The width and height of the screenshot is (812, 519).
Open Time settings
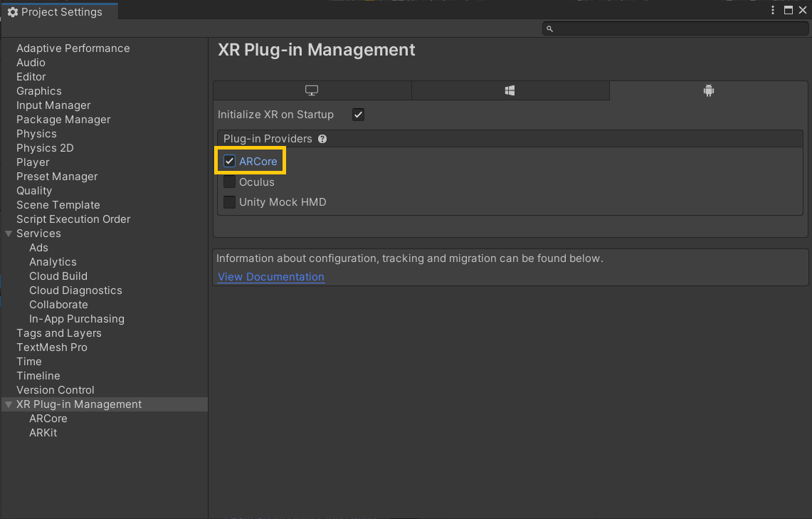coord(29,362)
